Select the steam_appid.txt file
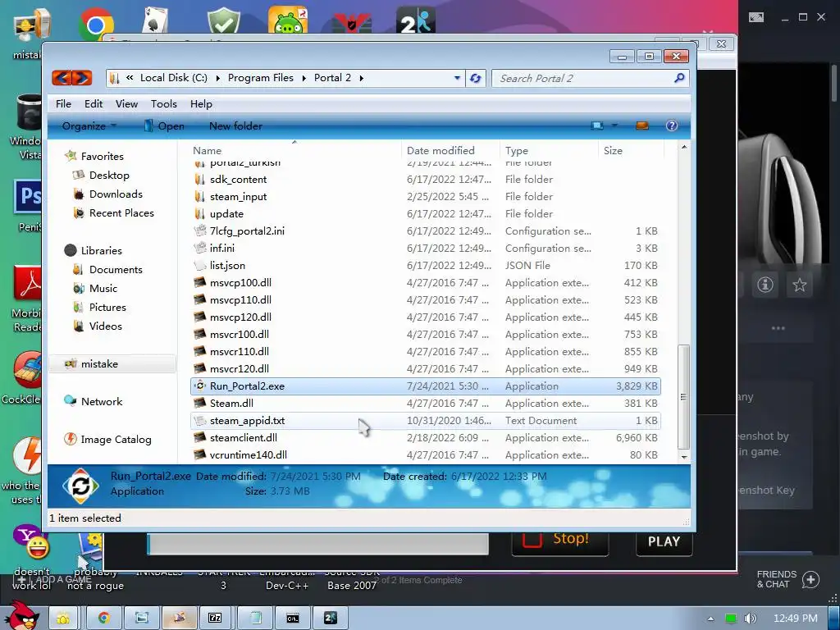840x630 pixels. [x=426, y=421]
